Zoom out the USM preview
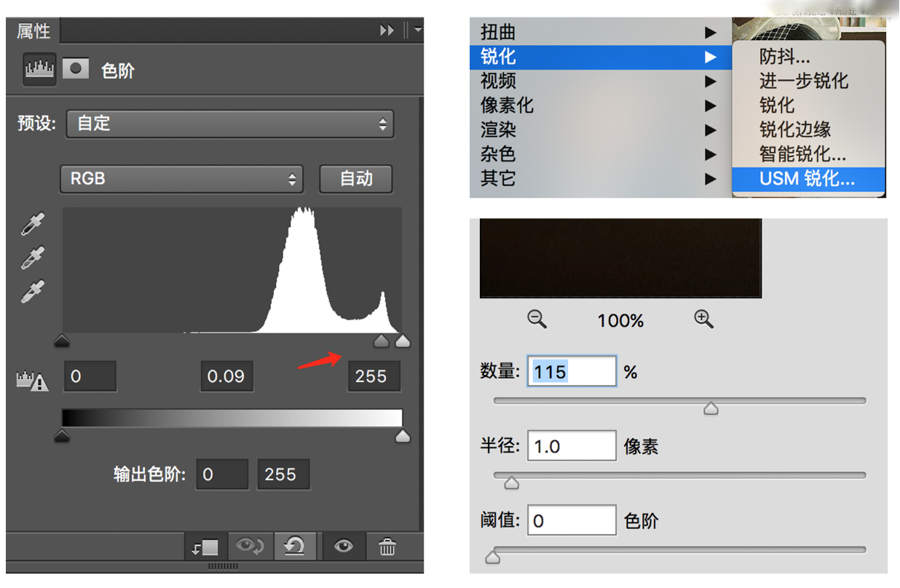The width and height of the screenshot is (900, 588). (x=537, y=319)
